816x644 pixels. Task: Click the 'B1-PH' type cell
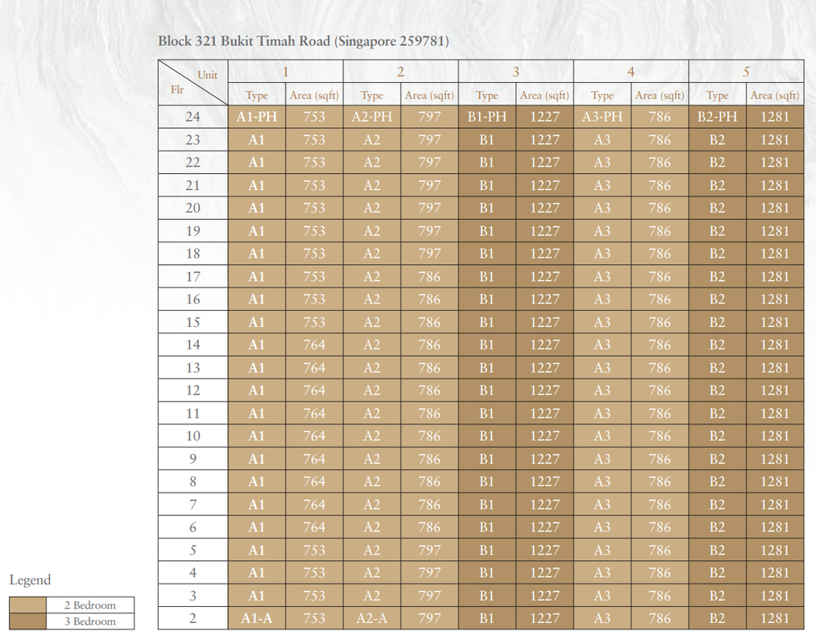click(x=487, y=117)
